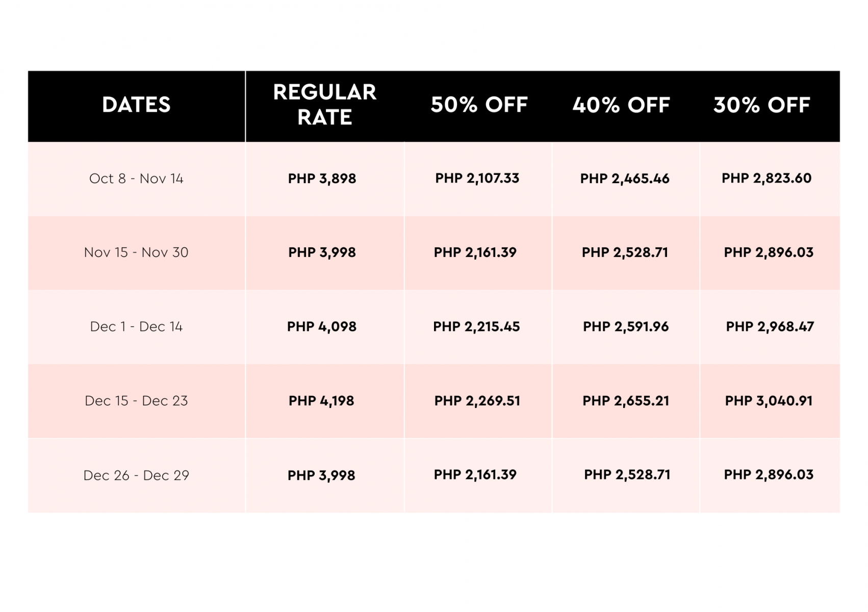Select the PHP 2,655.21 price cell
The width and height of the screenshot is (868, 612).
pyautogui.click(x=626, y=401)
